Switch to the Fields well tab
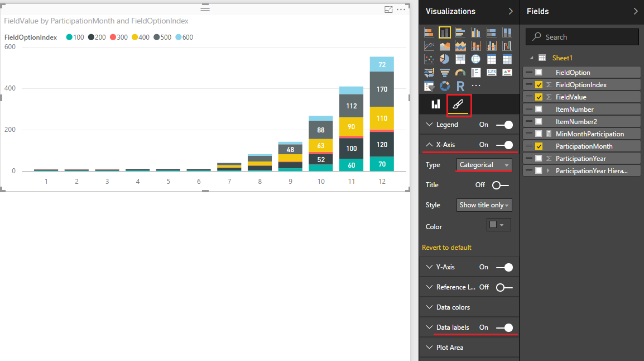Viewport: 644px width, 361px height. (435, 104)
